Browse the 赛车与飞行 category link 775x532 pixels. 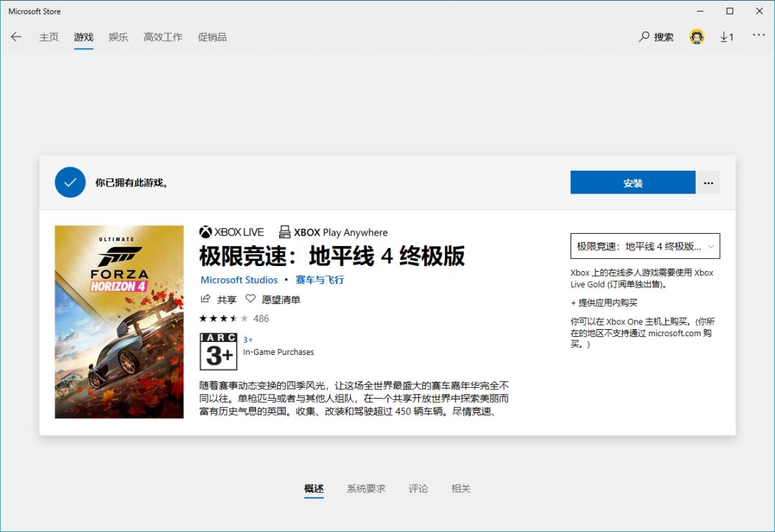(319, 280)
